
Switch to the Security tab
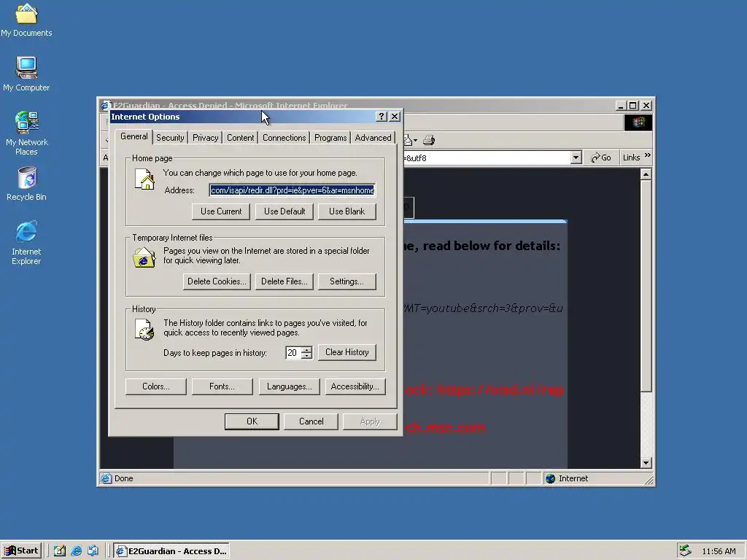(x=170, y=138)
